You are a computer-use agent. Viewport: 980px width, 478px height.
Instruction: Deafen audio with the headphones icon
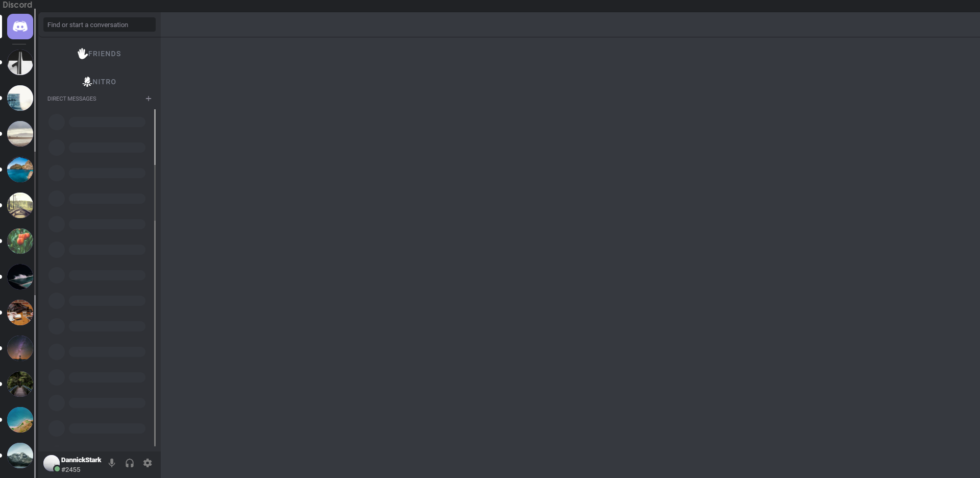(130, 463)
